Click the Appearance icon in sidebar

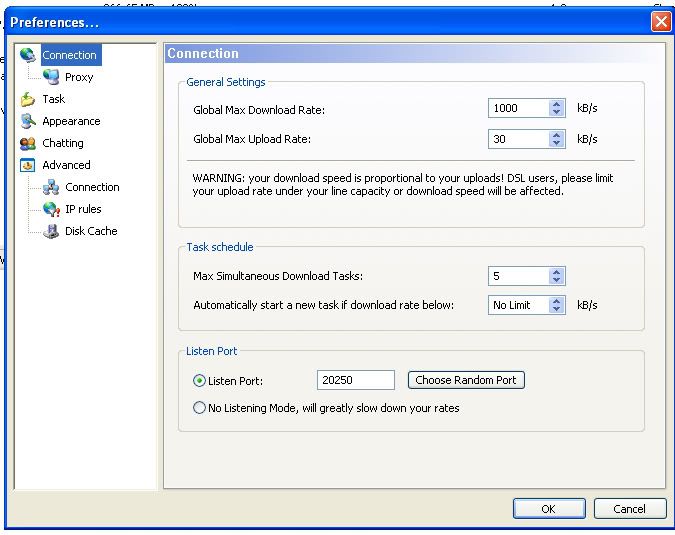coord(27,121)
